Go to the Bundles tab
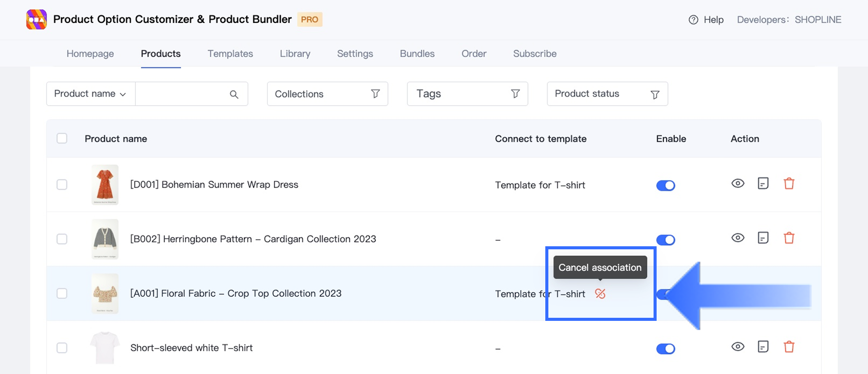Screen dimensions: 868x374 (417, 54)
